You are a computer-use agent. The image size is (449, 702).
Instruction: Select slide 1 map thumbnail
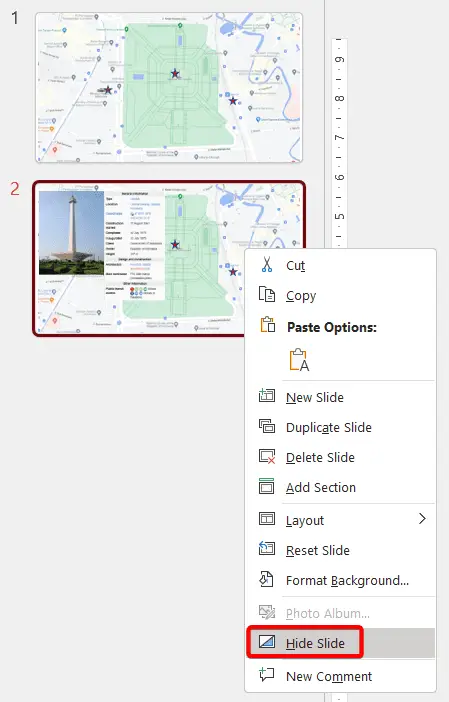(169, 87)
